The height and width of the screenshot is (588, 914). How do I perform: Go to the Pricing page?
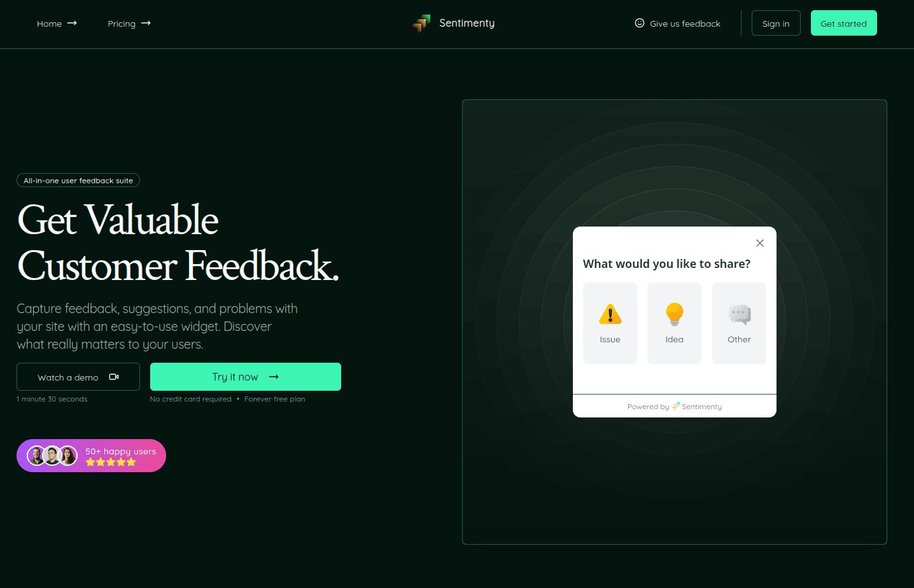122,24
